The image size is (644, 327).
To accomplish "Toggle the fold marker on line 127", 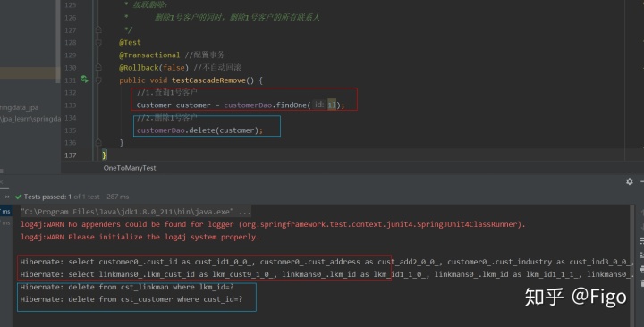I will (98, 30).
